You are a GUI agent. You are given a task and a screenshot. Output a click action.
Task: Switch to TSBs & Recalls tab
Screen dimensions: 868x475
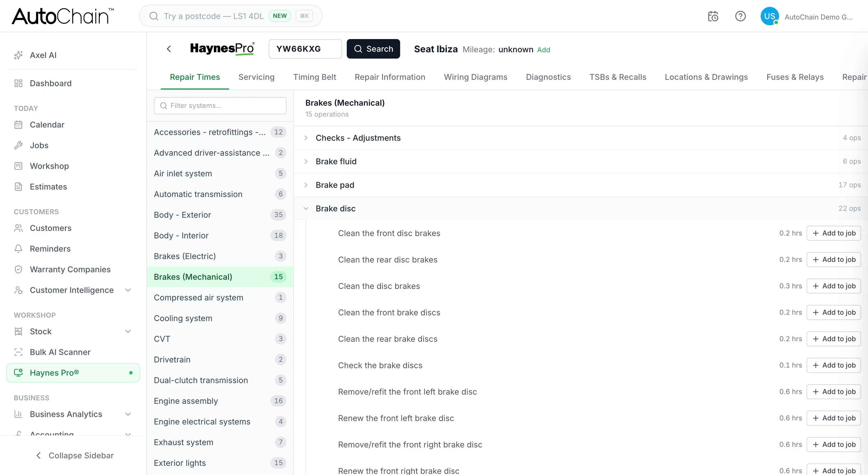pyautogui.click(x=617, y=77)
